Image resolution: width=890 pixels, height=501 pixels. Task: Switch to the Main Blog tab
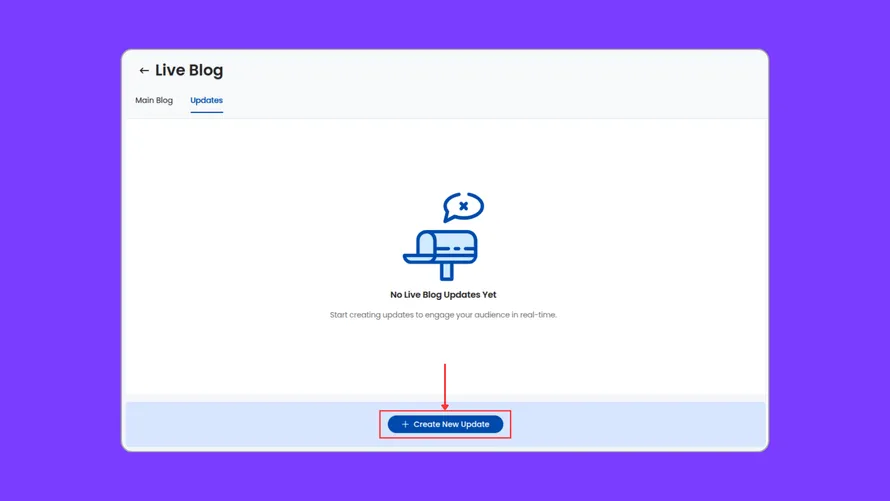pos(154,100)
